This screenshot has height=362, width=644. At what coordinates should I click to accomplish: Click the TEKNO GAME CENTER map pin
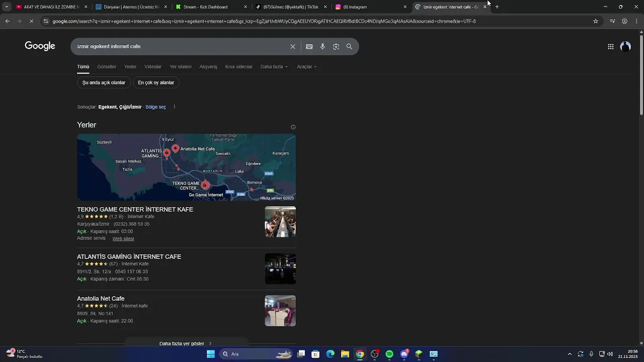pos(204,185)
